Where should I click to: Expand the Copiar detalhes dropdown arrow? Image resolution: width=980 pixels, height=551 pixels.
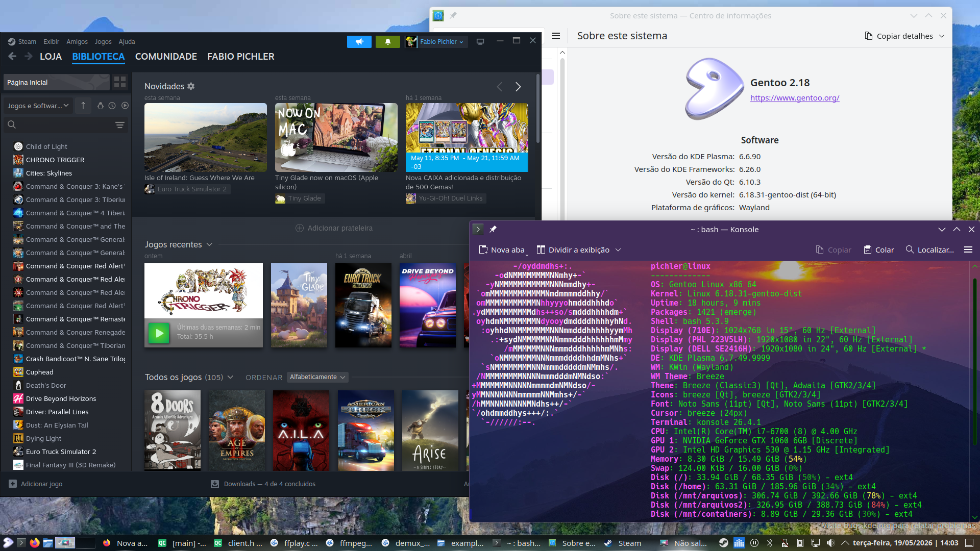(942, 36)
